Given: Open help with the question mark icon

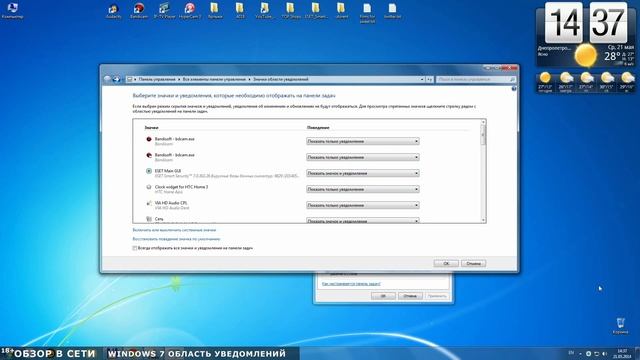Looking at the screenshot, I should (x=514, y=89).
